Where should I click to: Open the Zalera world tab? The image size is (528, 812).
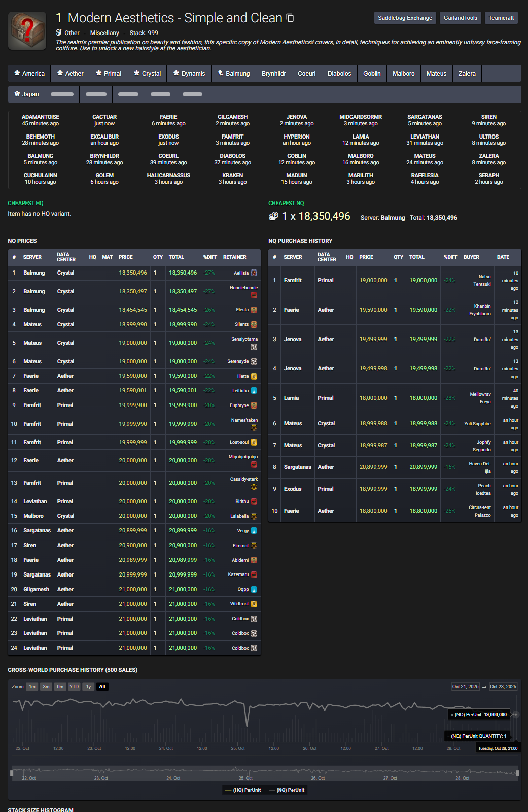coord(467,74)
